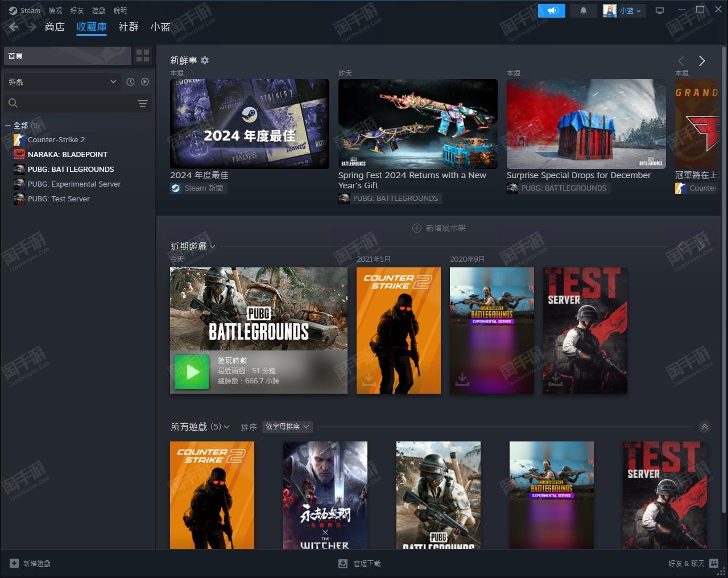Screen dimensions: 728x578
Task: Open advanced filter options icon
Action: tap(143, 103)
